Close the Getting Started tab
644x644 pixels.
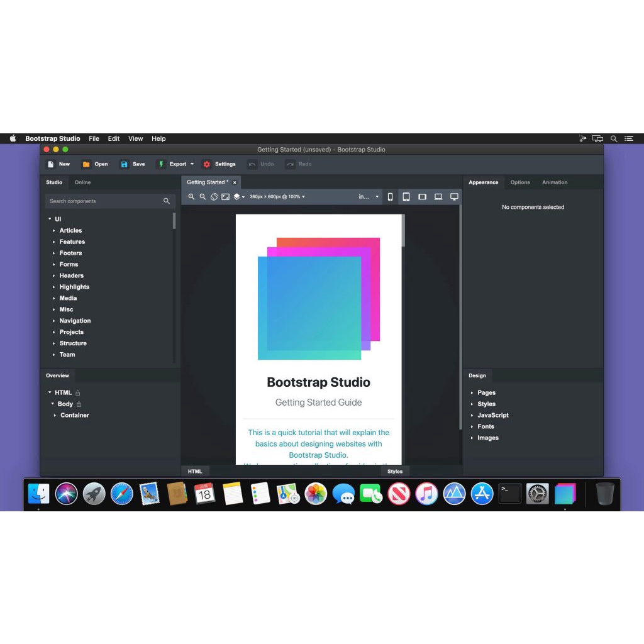[235, 183]
